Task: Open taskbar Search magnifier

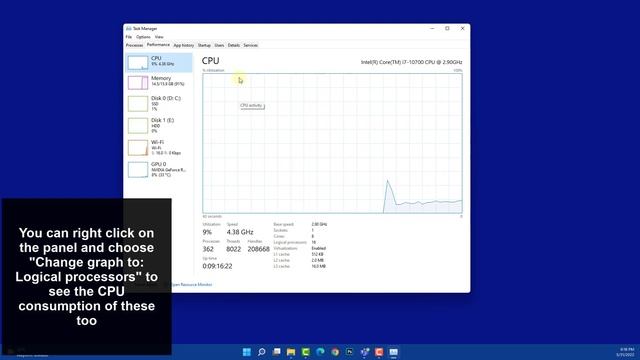Action: pyautogui.click(x=262, y=352)
